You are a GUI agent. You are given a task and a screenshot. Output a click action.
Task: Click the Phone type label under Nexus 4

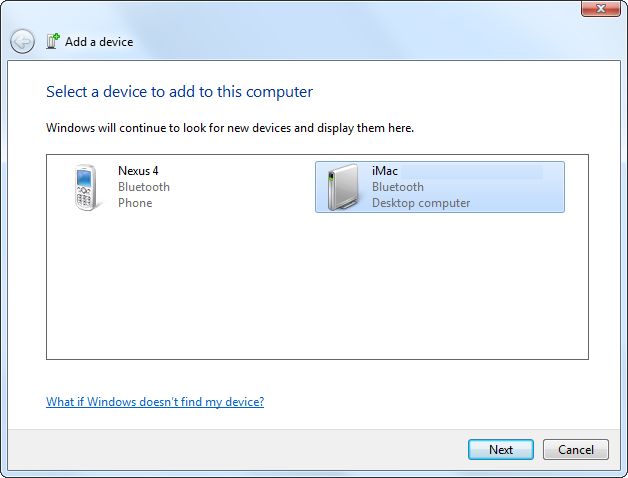tap(135, 203)
